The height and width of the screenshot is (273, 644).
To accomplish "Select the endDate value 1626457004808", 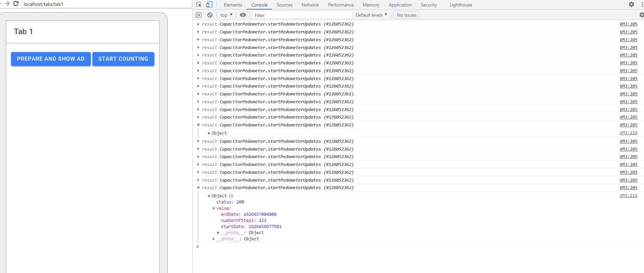I will coord(260,214).
